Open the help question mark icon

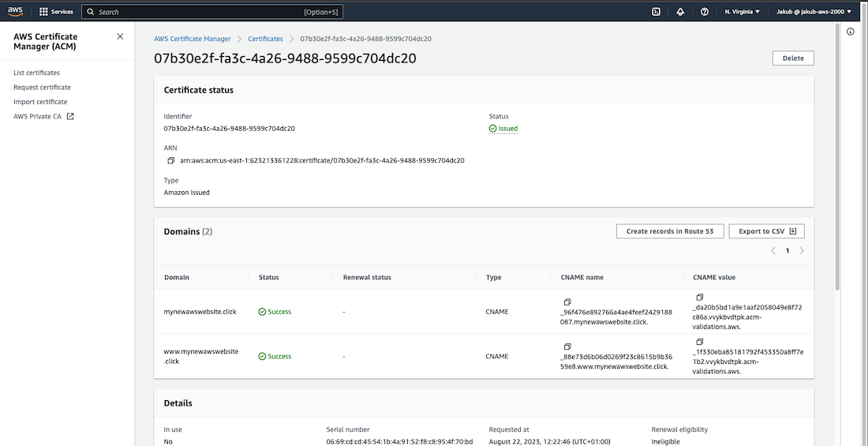704,12
